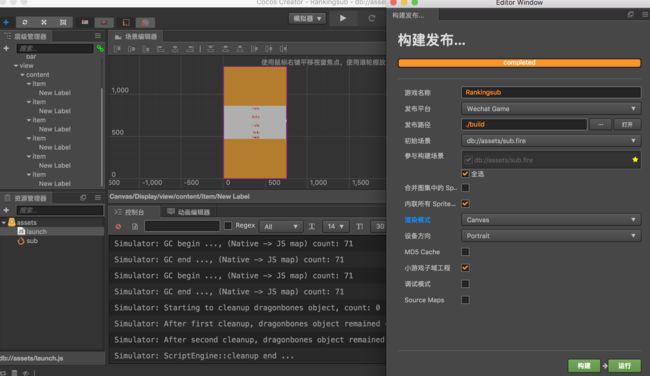Viewport: 650px width, 376px height.
Task: Click the green link icon beside hierarchy search
Action: [x=100, y=49]
